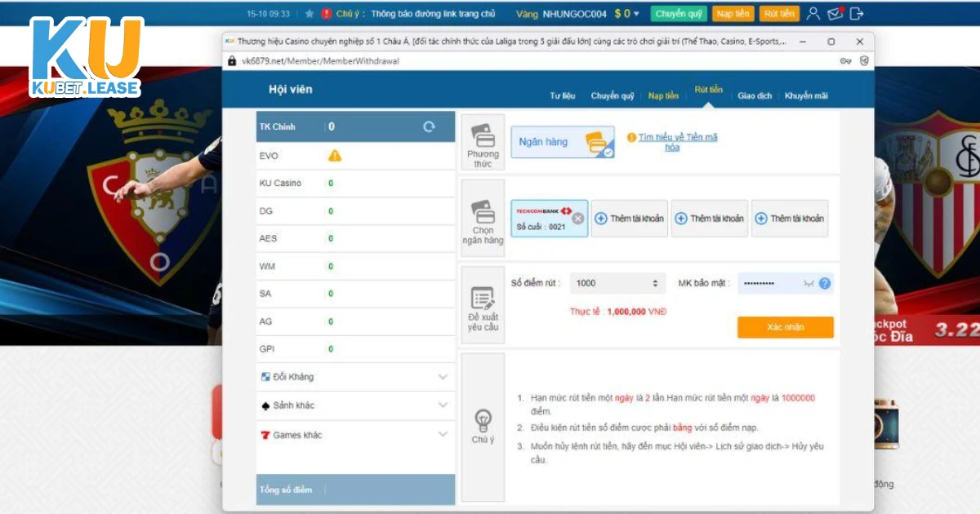Remove the Techcombank account with the X icon

click(577, 218)
